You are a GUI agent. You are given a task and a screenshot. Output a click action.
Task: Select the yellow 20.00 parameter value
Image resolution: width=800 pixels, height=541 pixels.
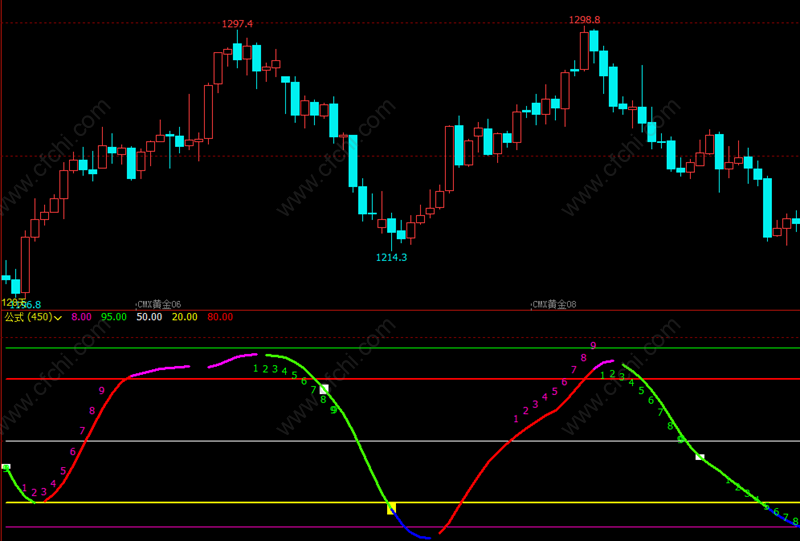point(185,317)
